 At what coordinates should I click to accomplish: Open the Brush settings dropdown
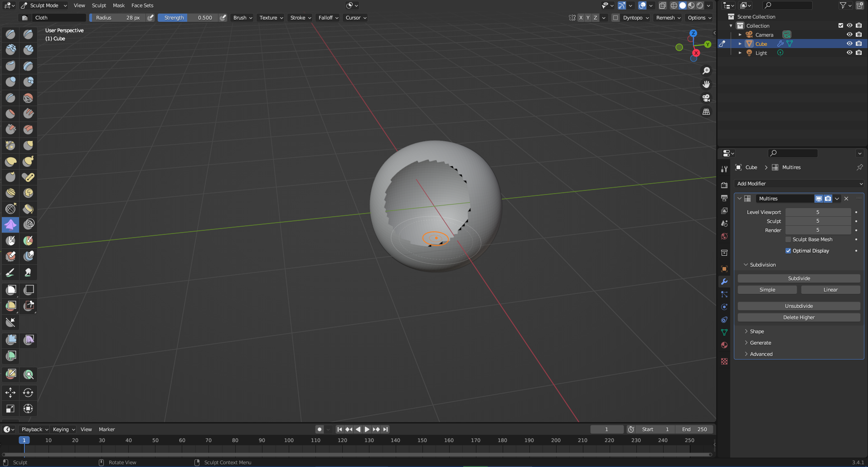click(243, 18)
